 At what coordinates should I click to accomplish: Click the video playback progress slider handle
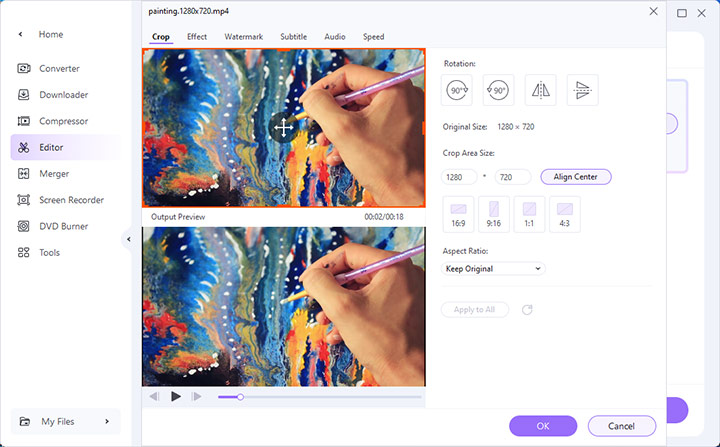(x=240, y=397)
